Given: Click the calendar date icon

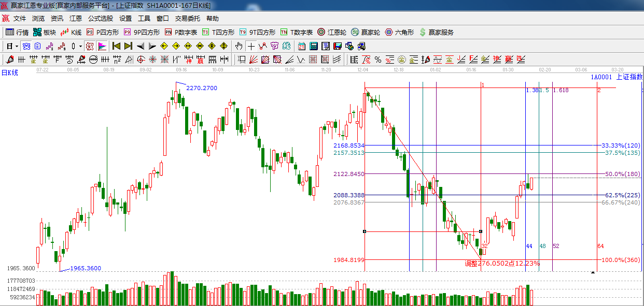Looking at the screenshot, I should point(301,46).
